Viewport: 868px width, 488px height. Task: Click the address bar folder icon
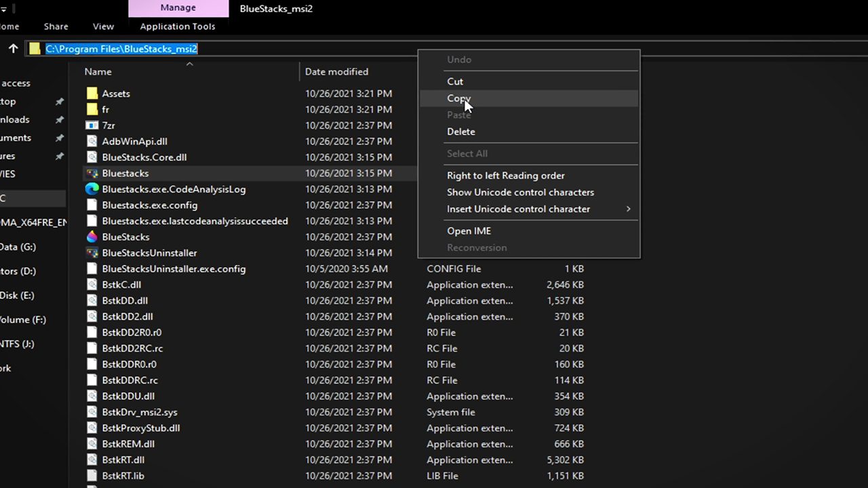point(35,49)
